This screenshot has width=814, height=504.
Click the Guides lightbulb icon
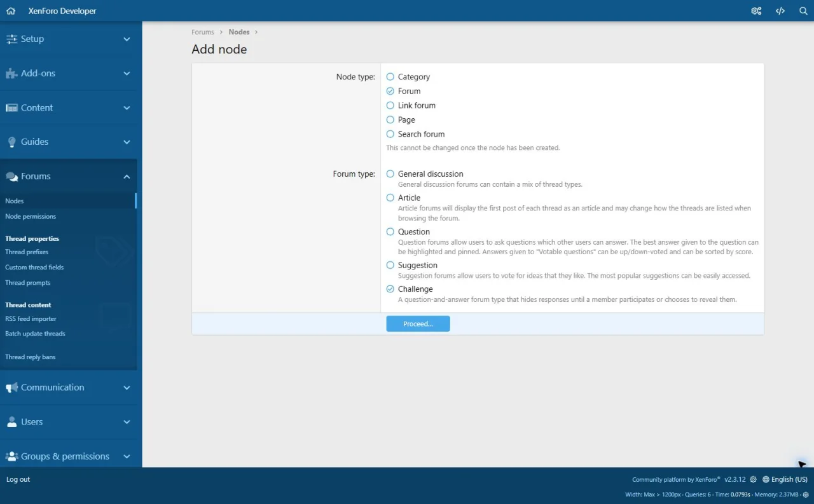pos(11,142)
